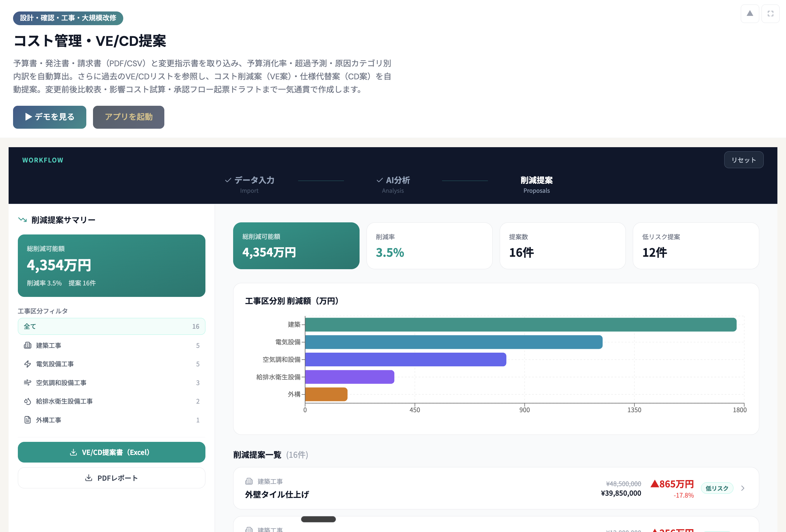Click the blue 電気設備 bar in chart

pos(454,342)
